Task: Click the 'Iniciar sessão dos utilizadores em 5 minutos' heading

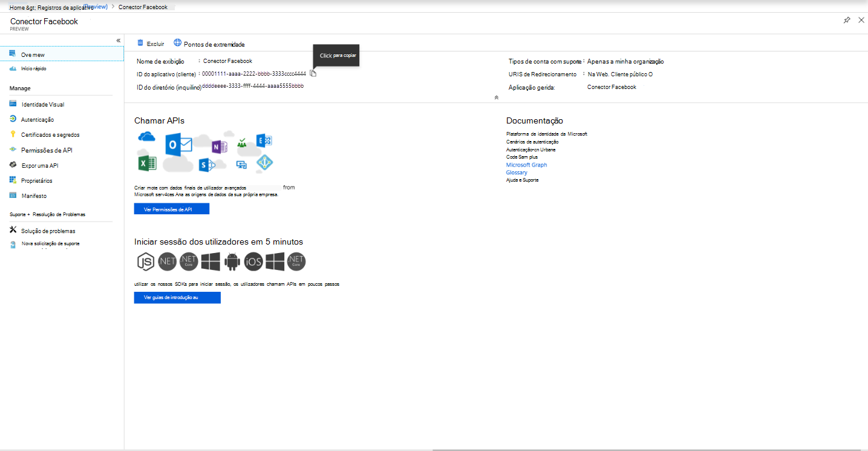Action: pos(218,242)
